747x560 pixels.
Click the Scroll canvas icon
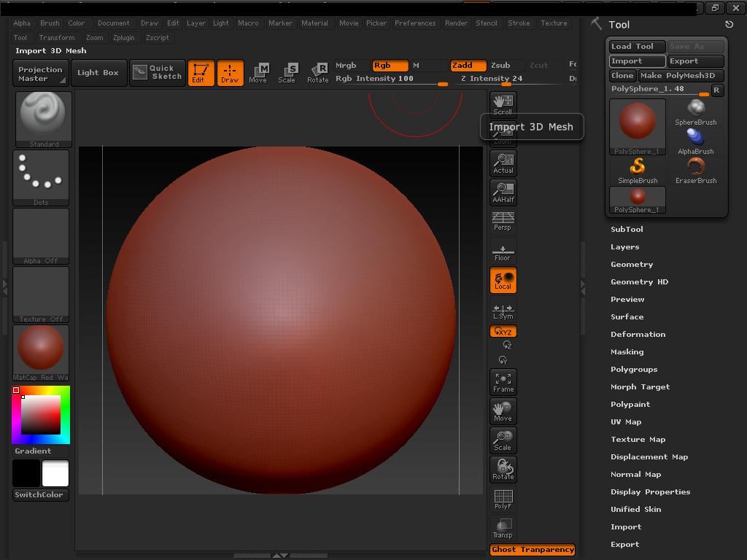click(503, 104)
